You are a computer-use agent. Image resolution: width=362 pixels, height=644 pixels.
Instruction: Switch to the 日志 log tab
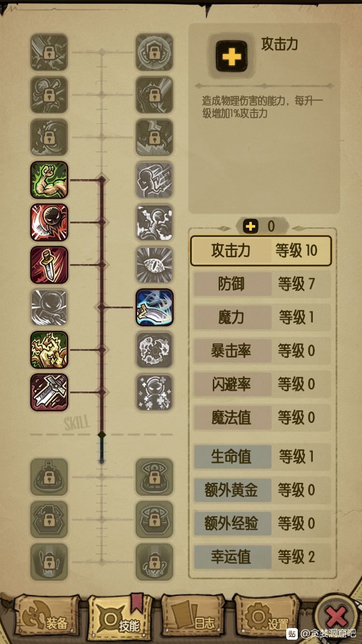pyautogui.click(x=194, y=618)
